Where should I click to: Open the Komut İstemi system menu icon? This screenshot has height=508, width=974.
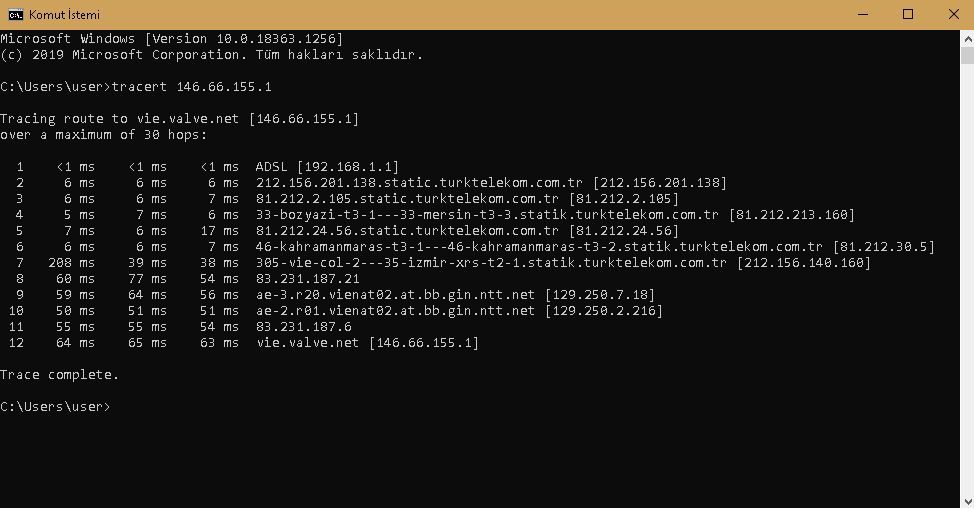coord(16,14)
